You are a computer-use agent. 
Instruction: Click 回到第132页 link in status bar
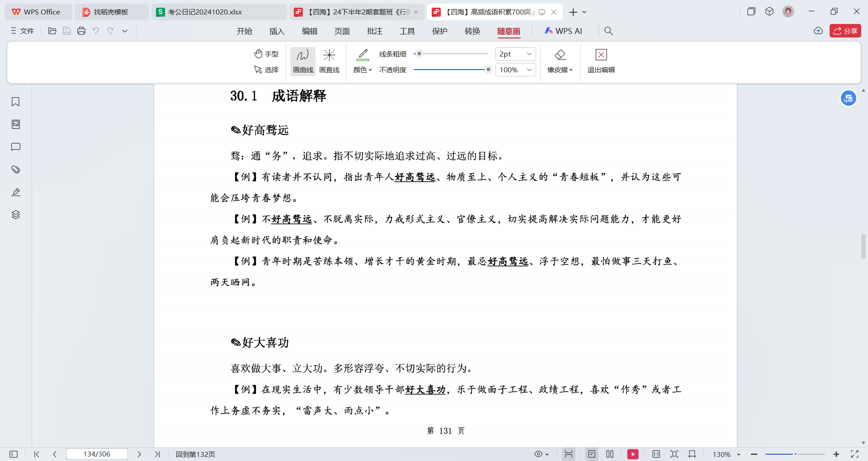pos(195,454)
